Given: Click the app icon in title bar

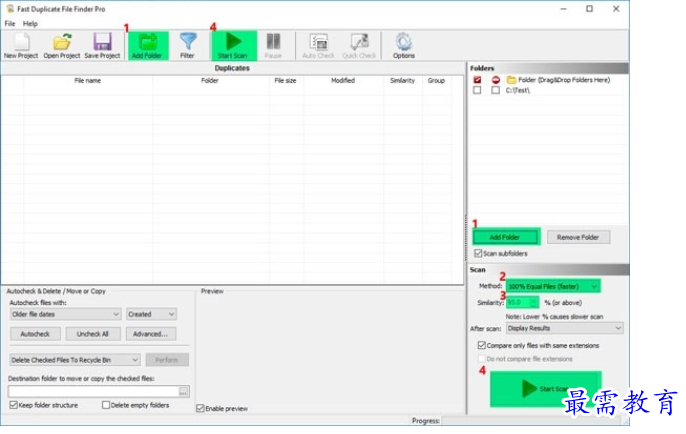Looking at the screenshot, I should click(x=10, y=9).
